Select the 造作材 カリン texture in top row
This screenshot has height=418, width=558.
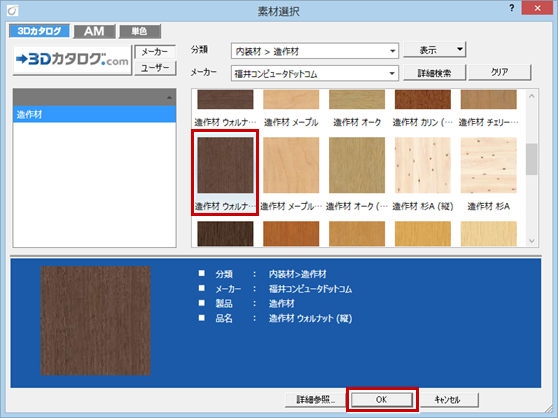(423, 99)
